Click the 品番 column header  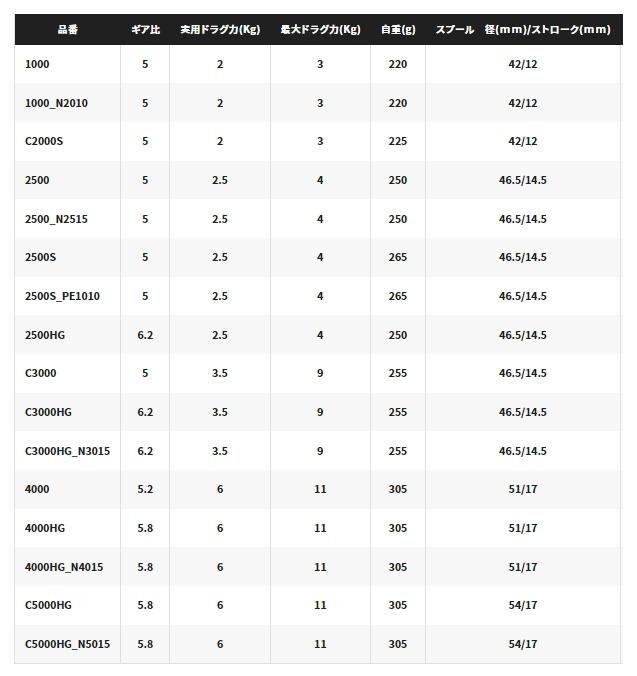pyautogui.click(x=67, y=30)
